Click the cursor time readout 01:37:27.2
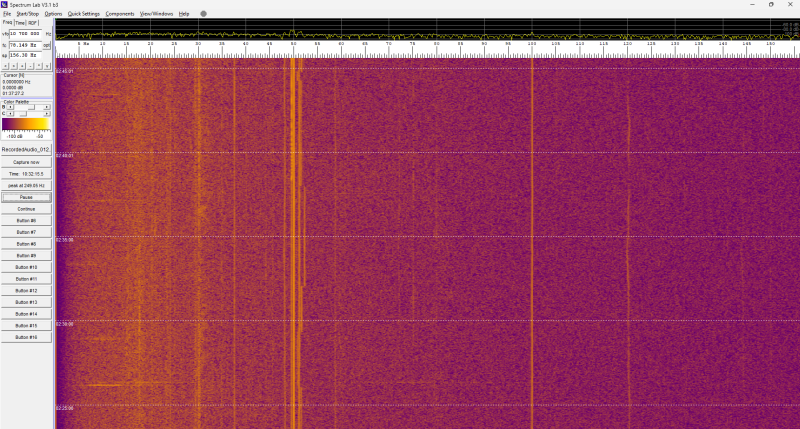 pyautogui.click(x=13, y=93)
